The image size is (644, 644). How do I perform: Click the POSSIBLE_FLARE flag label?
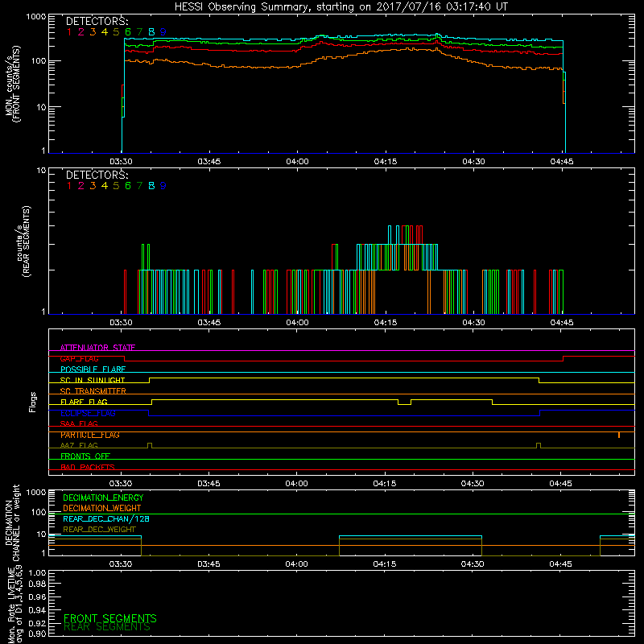93,369
